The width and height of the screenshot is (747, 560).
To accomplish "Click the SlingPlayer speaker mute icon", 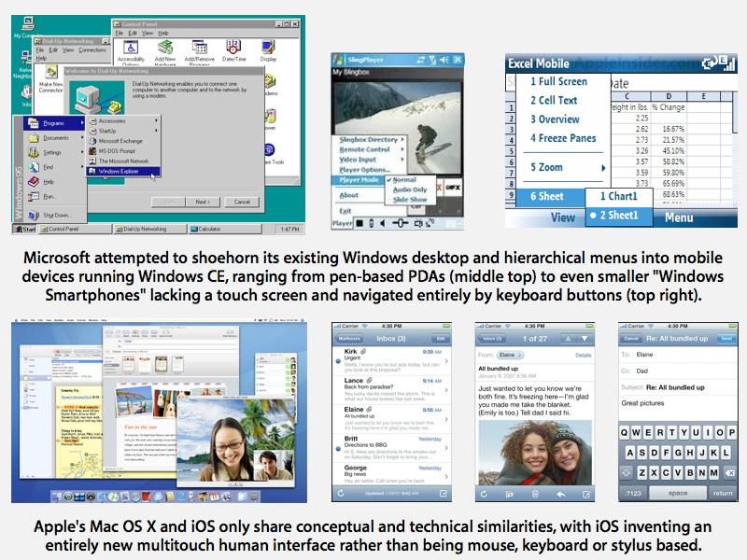I will pos(383,223).
